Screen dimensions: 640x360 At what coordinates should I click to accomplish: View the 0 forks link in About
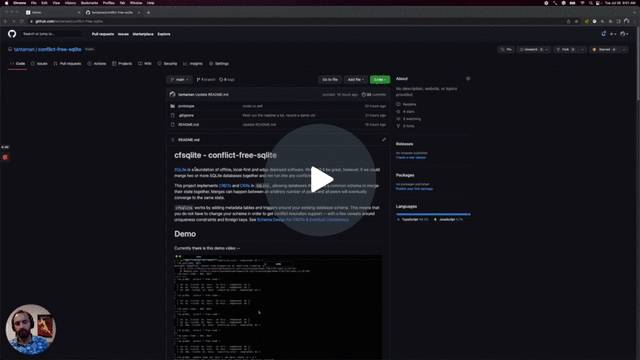405,126
